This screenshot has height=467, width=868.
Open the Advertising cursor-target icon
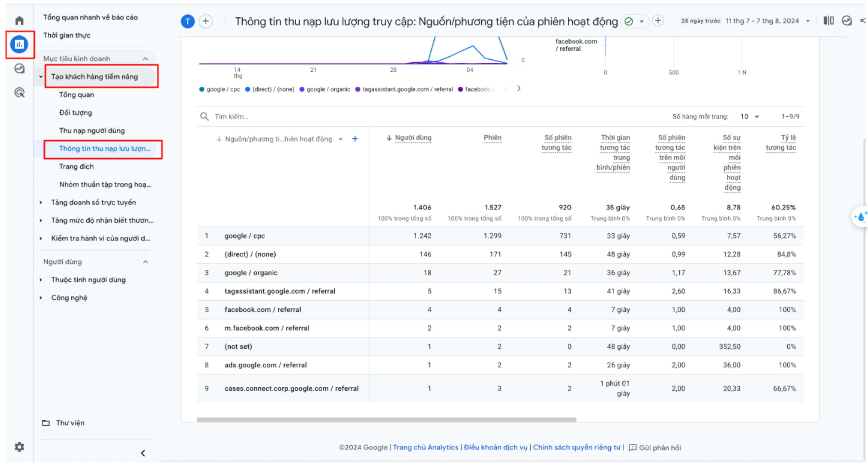tap(19, 92)
